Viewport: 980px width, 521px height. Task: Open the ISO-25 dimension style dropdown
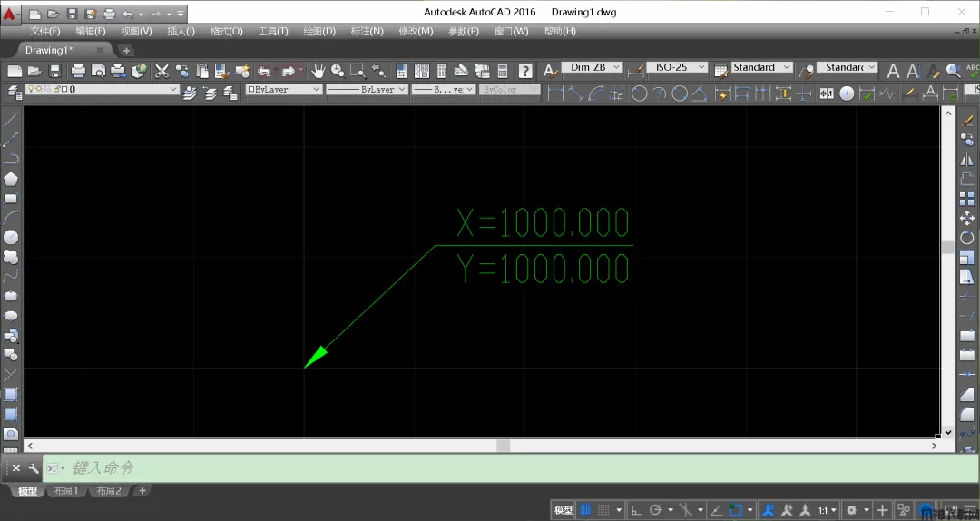point(701,68)
